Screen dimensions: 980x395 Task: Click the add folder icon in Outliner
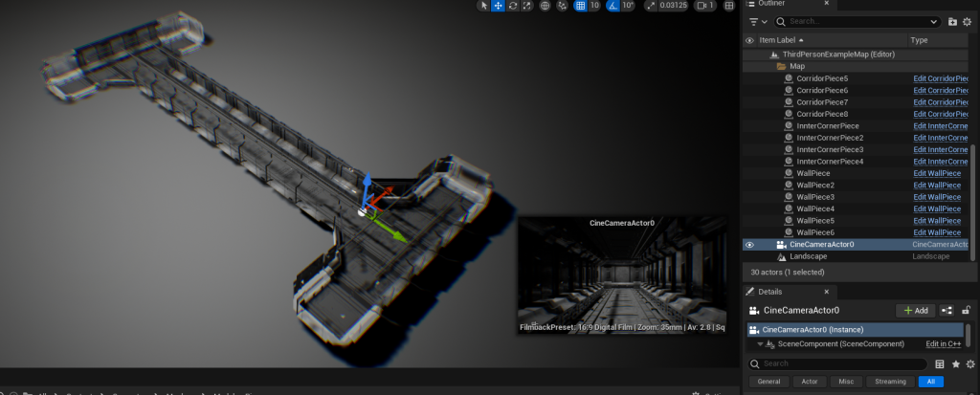tap(952, 21)
